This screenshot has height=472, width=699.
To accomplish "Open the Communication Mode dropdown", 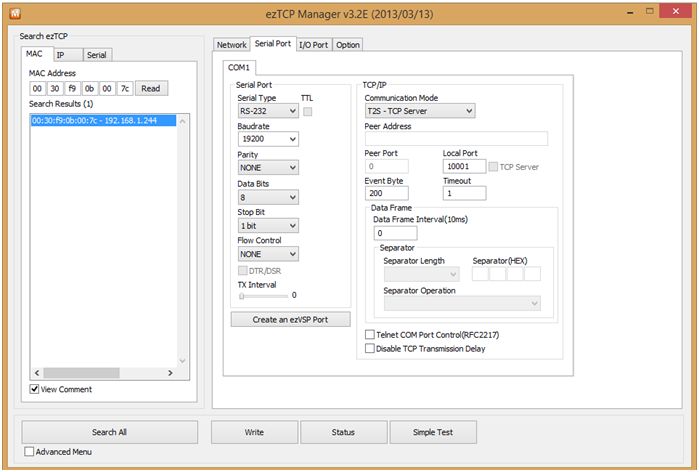I will [x=420, y=111].
